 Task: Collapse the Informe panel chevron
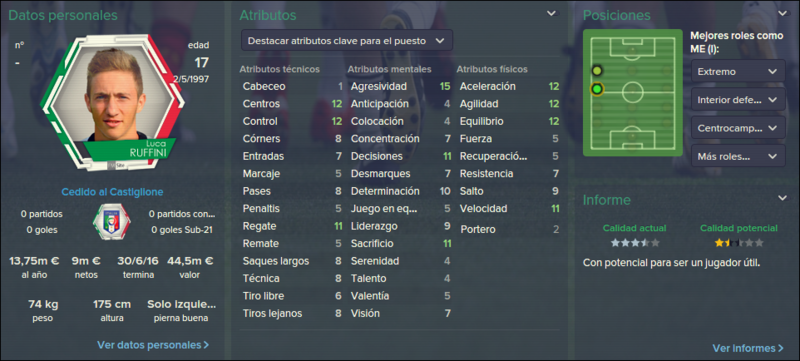(783, 198)
